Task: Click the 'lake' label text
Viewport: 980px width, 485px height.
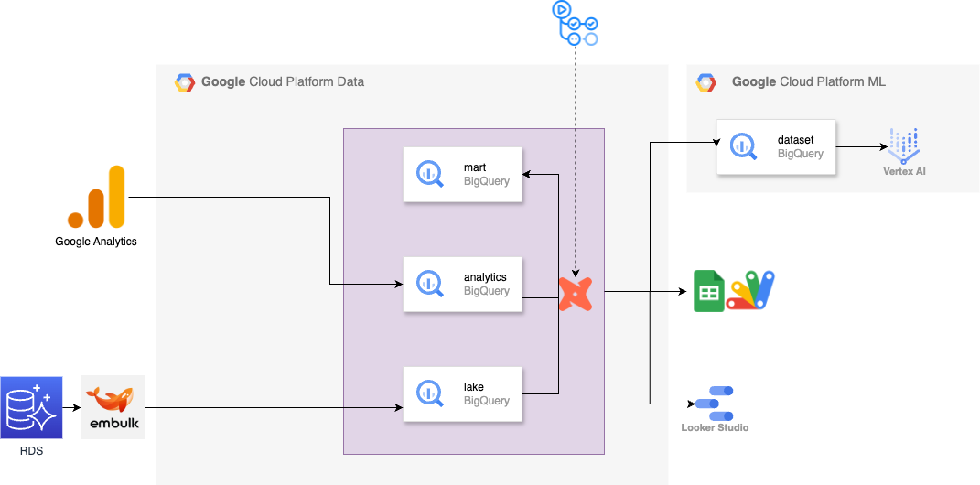Action: click(x=474, y=387)
